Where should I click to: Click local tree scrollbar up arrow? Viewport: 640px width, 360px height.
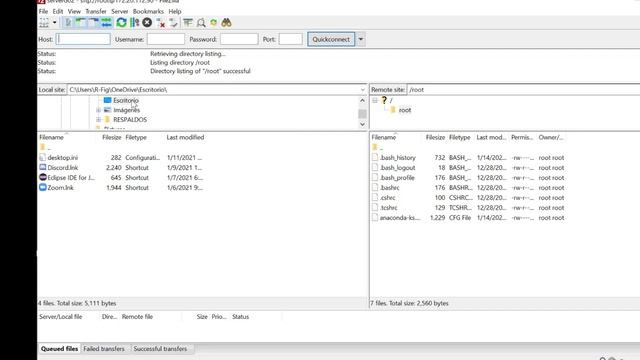click(x=362, y=100)
